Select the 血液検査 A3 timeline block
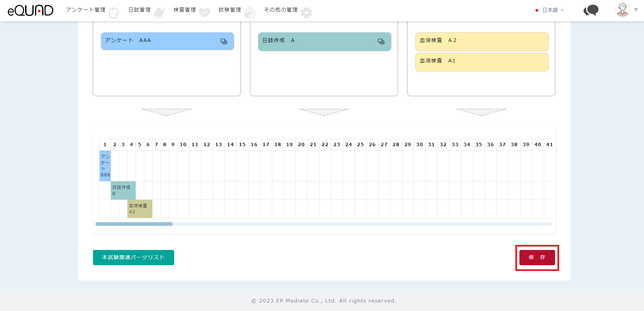Image resolution: width=644 pixels, height=311 pixels. point(140,209)
